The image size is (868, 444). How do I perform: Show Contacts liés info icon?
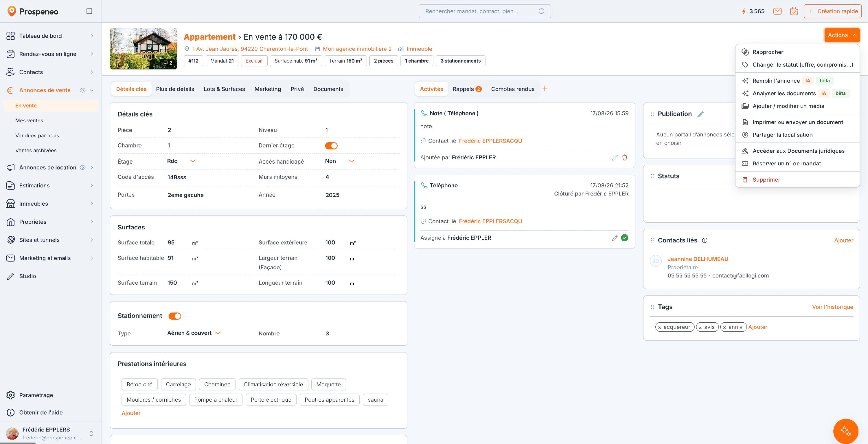[705, 241]
